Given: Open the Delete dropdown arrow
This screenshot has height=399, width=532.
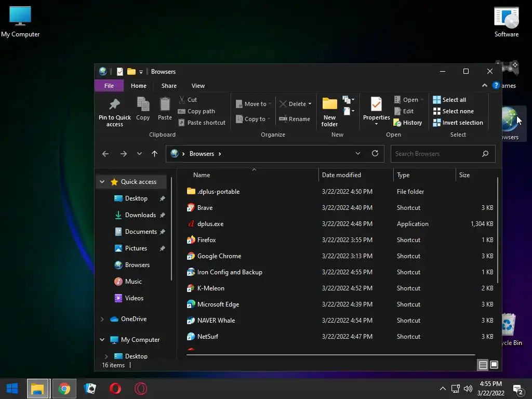Looking at the screenshot, I should (x=310, y=104).
